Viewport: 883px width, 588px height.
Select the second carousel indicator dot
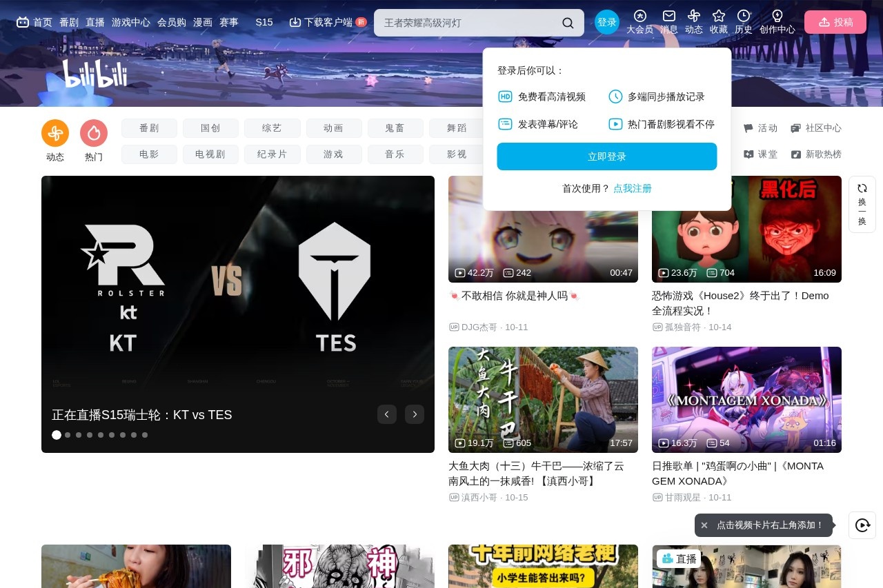click(x=68, y=435)
